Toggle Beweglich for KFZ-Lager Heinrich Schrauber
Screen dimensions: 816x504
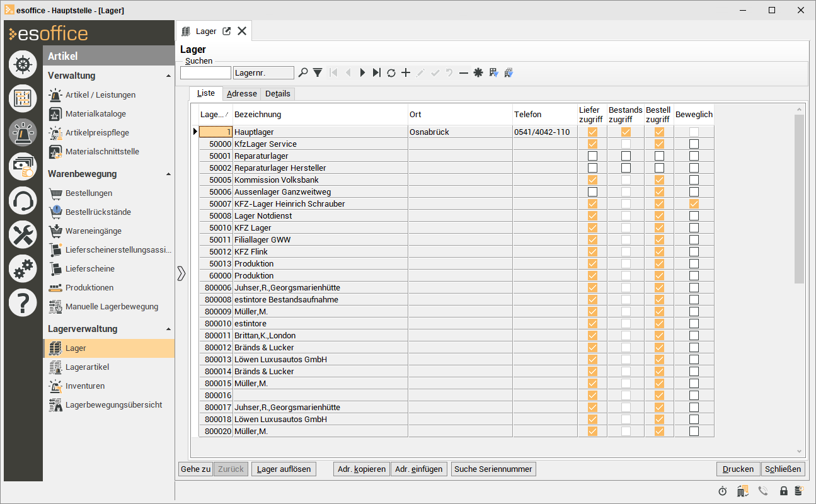(694, 204)
